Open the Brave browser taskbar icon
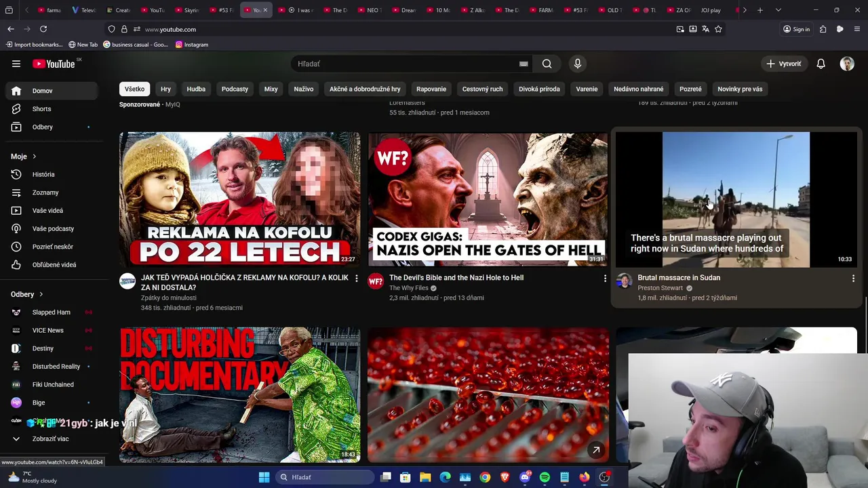 (505, 477)
